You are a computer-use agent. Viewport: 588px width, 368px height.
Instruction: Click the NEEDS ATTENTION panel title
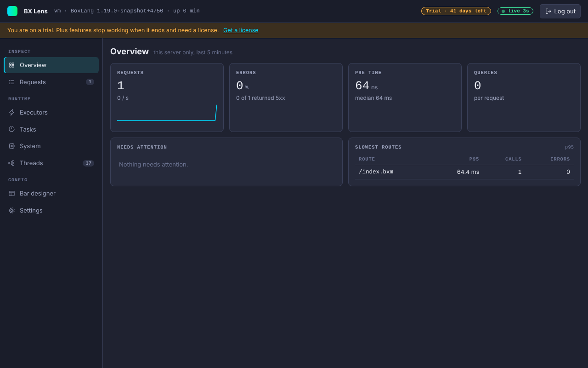point(142,147)
